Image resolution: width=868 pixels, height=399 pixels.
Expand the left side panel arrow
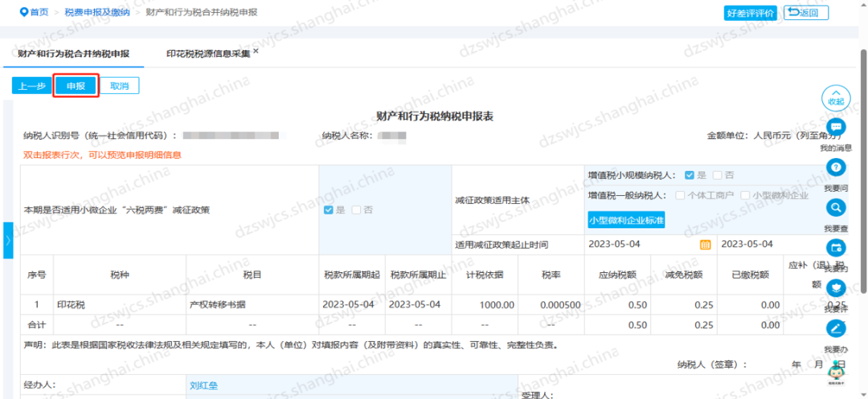[x=7, y=241]
